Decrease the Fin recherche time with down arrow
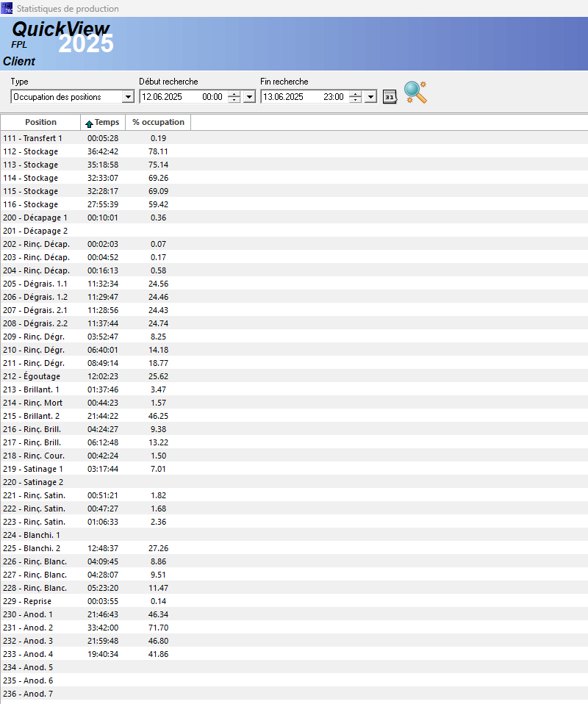The width and height of the screenshot is (588, 704). click(x=355, y=100)
